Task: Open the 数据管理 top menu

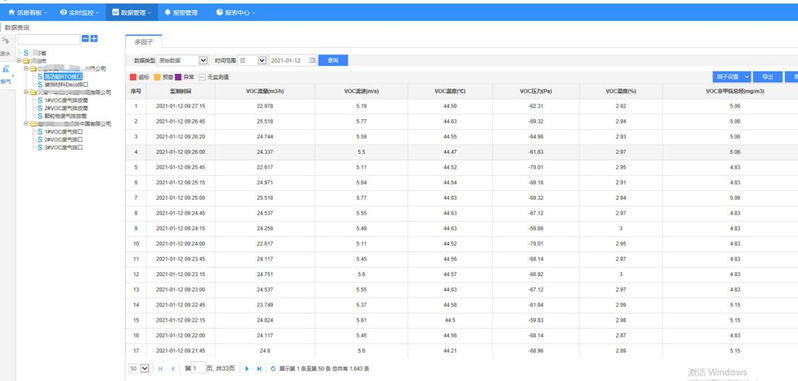Action: coord(132,12)
